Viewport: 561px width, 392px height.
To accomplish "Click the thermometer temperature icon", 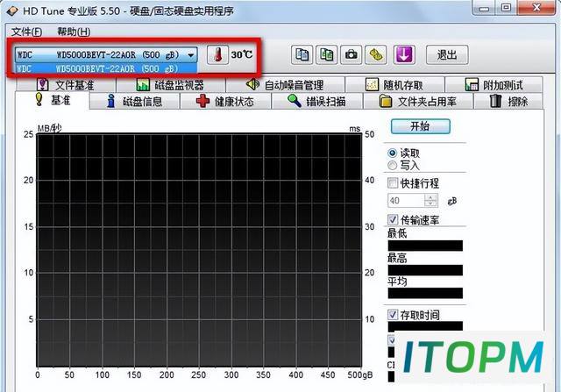I will click(217, 54).
